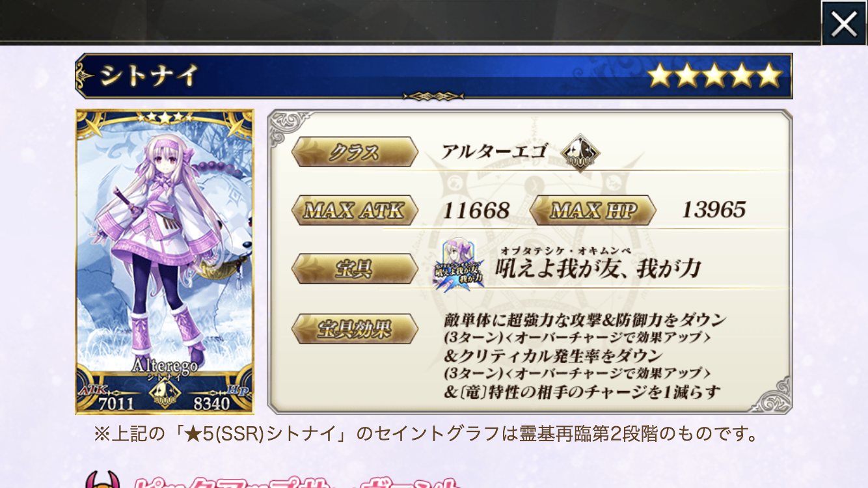Select the 宝具 label
868x488 pixels.
[354, 269]
